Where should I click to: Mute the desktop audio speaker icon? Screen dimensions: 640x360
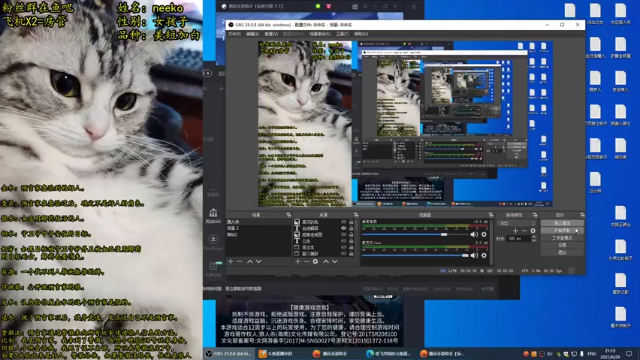pos(474,234)
